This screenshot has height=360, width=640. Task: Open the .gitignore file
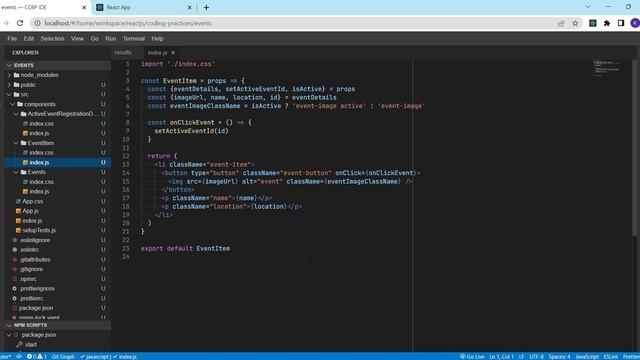pos(31,269)
